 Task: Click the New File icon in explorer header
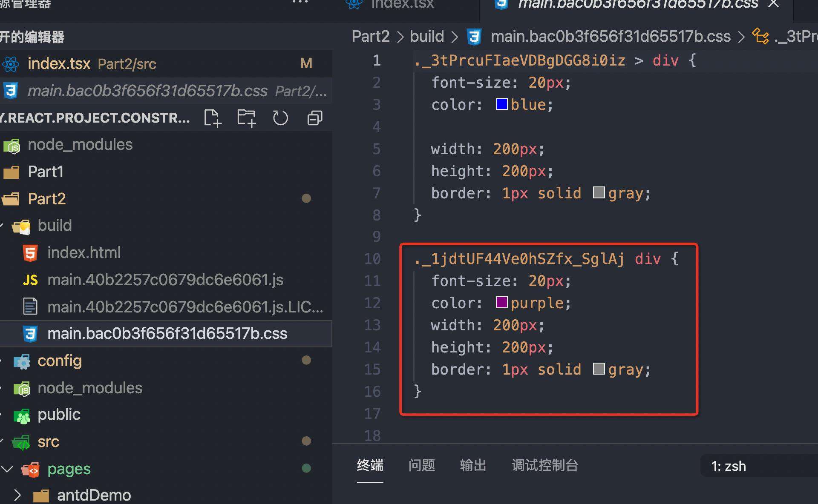[x=213, y=118]
